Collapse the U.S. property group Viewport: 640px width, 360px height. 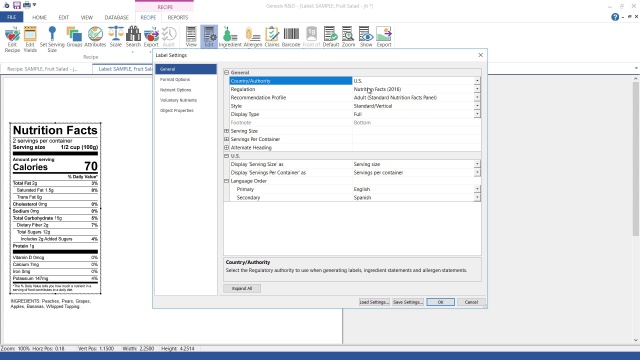pyautogui.click(x=227, y=156)
